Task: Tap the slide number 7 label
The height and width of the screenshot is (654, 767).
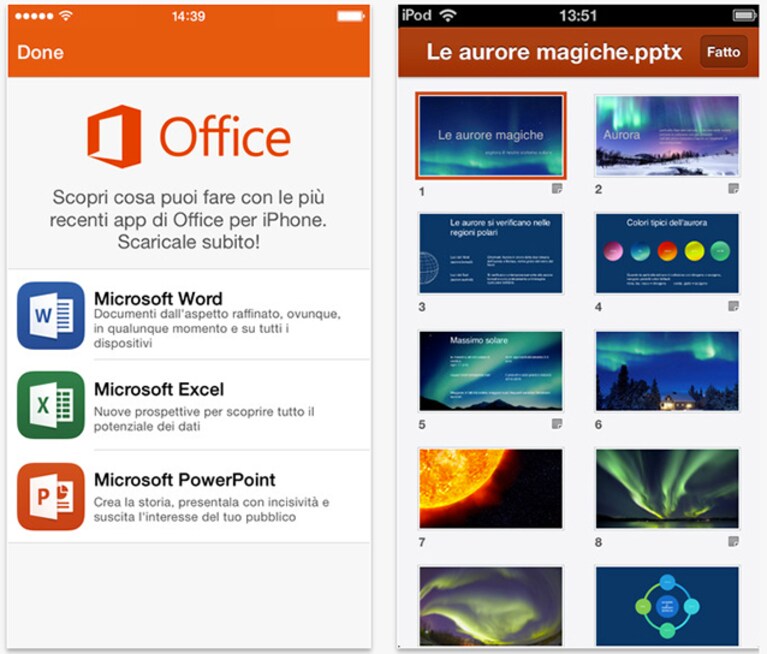Action: coord(422,542)
